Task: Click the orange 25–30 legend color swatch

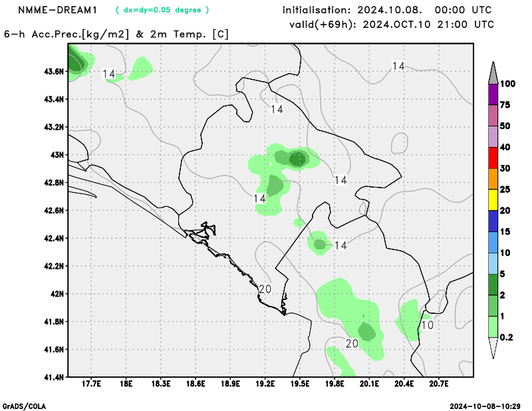Action: (493, 179)
